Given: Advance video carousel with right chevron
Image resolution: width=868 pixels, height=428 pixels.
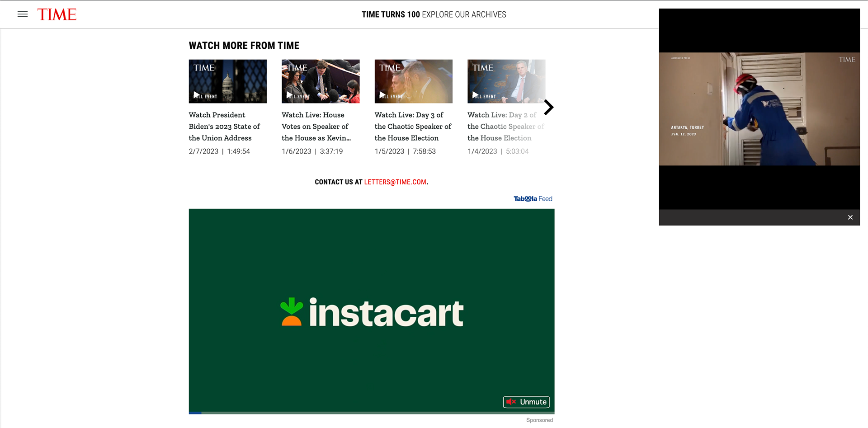Looking at the screenshot, I should click(x=549, y=108).
